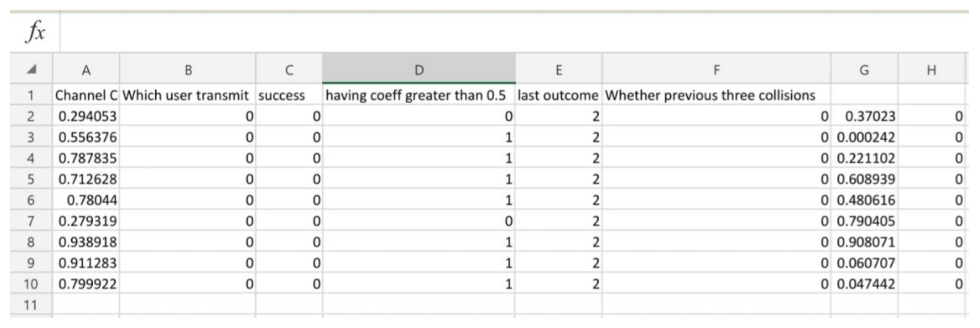Click the fx insert function icon
Screen dimensions: 980x328
35,32
